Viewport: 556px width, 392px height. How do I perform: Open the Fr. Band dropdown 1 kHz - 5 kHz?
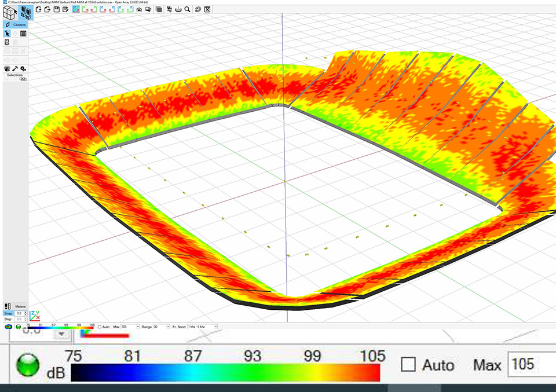202,327
